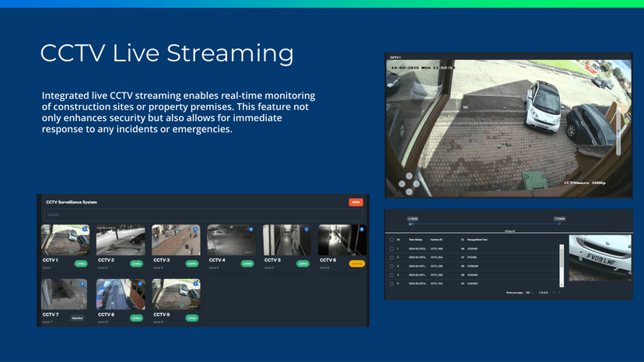Click the blue badge on CCTV 4 thumbnail
This screenshot has height=362, width=644.
pos(250,230)
